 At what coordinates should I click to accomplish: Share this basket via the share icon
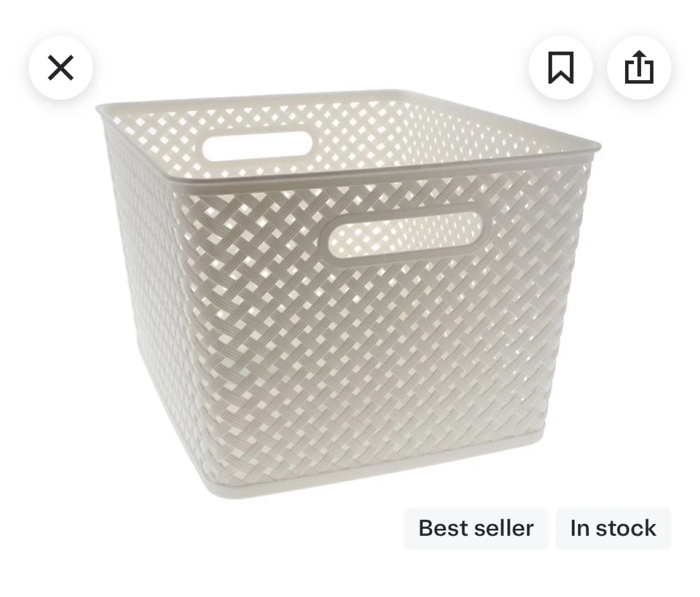[x=639, y=68]
